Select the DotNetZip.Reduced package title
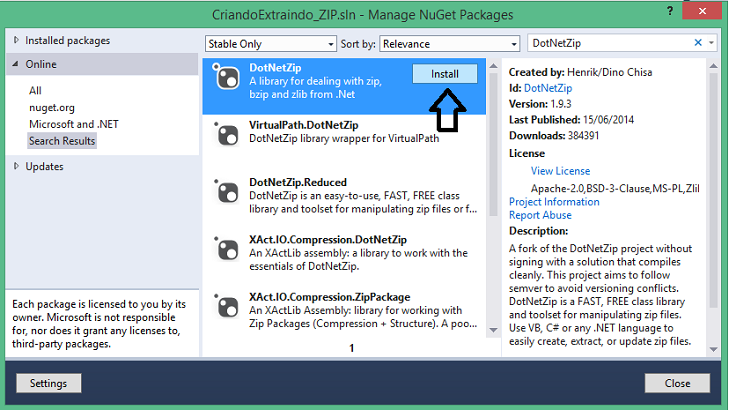This screenshot has width=729, height=410. [298, 182]
